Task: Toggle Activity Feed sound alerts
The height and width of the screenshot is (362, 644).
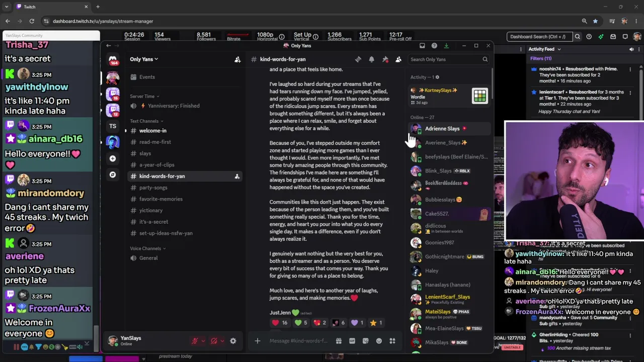Action: click(x=631, y=49)
